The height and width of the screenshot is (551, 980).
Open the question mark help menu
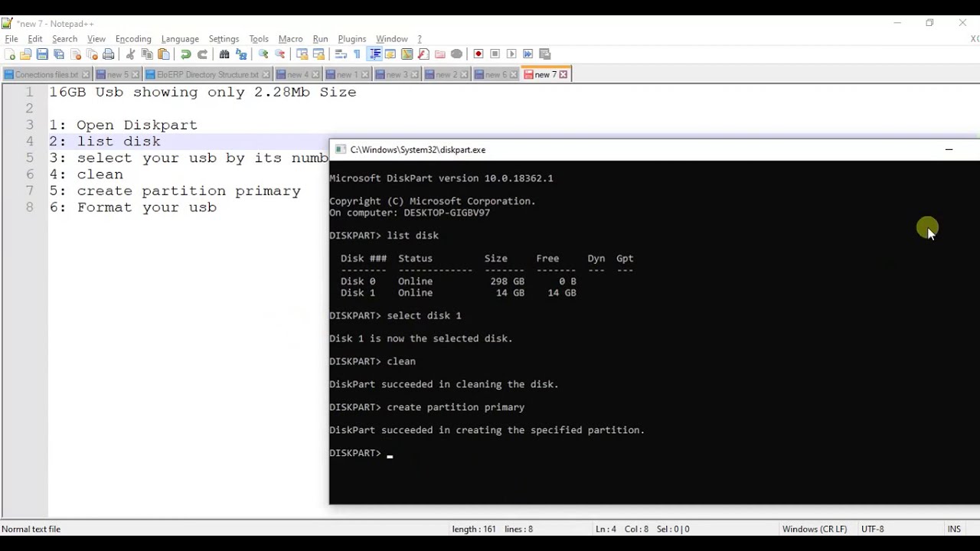[x=419, y=38]
